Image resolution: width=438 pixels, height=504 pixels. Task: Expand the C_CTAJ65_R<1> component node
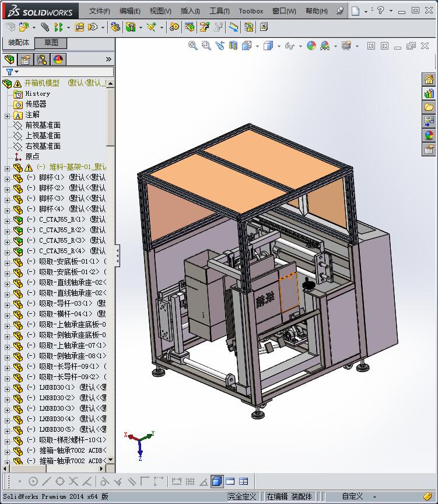click(x=8, y=221)
